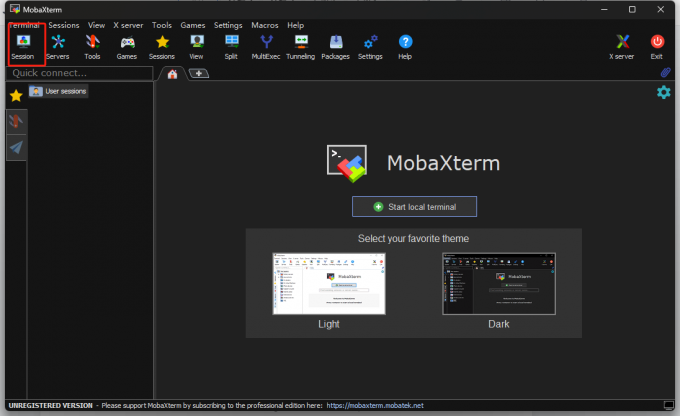Click the Light theme label
Screen dimensions: 680x416
click(x=329, y=324)
